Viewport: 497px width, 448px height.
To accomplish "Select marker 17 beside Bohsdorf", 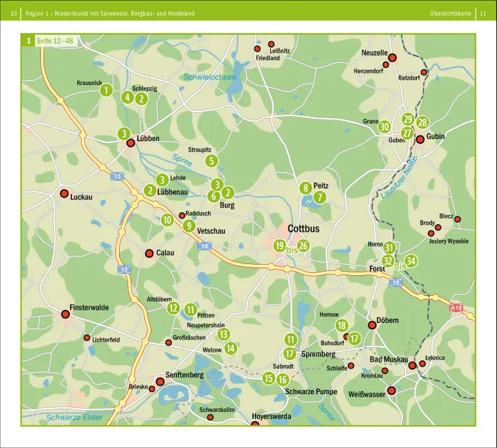I will pyautogui.click(x=355, y=338).
